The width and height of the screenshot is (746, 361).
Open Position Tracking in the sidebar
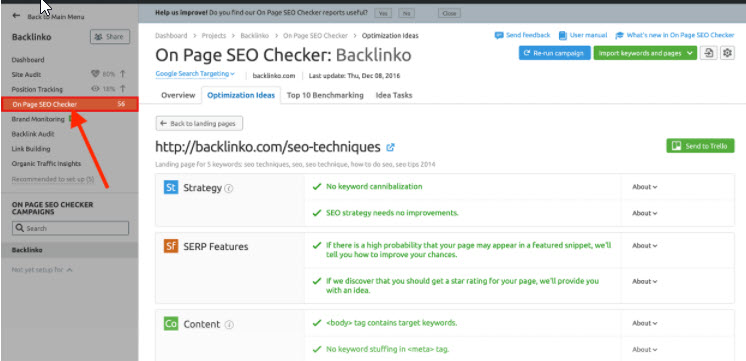[37, 89]
